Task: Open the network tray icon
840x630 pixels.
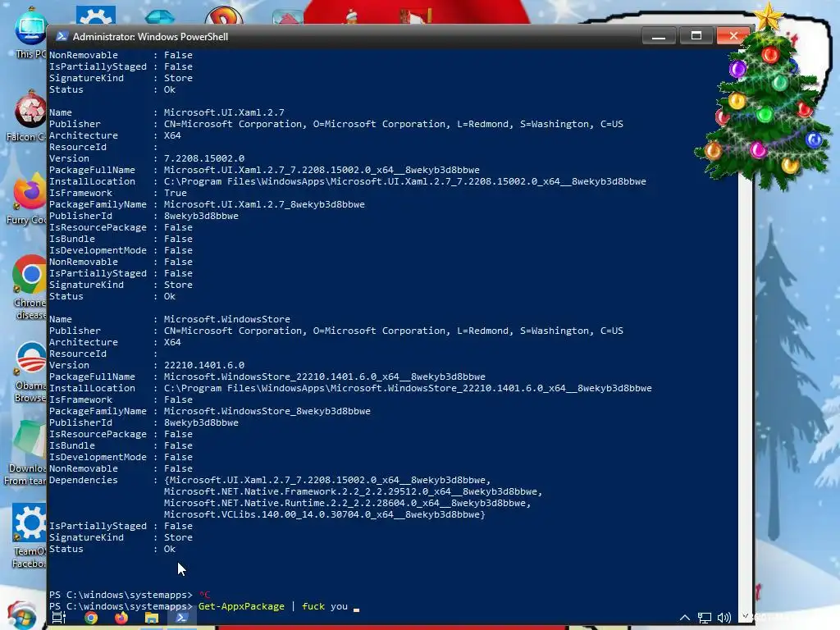Action: [705, 619]
